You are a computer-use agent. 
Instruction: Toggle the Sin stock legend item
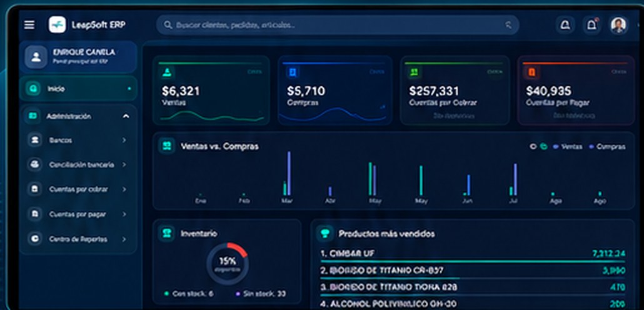tap(261, 294)
